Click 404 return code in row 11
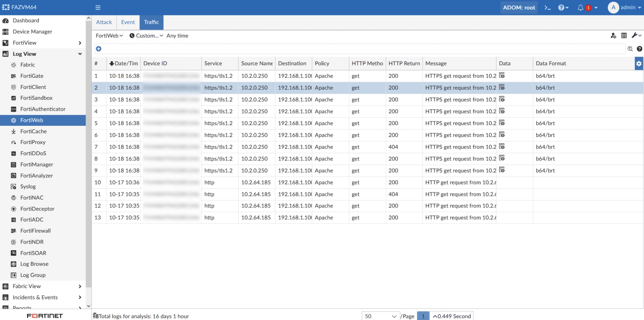 [393, 194]
